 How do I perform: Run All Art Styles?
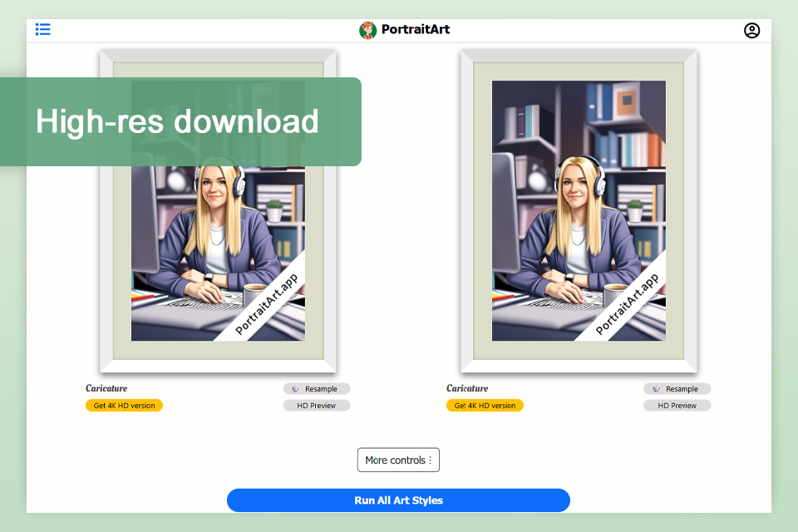tap(398, 500)
